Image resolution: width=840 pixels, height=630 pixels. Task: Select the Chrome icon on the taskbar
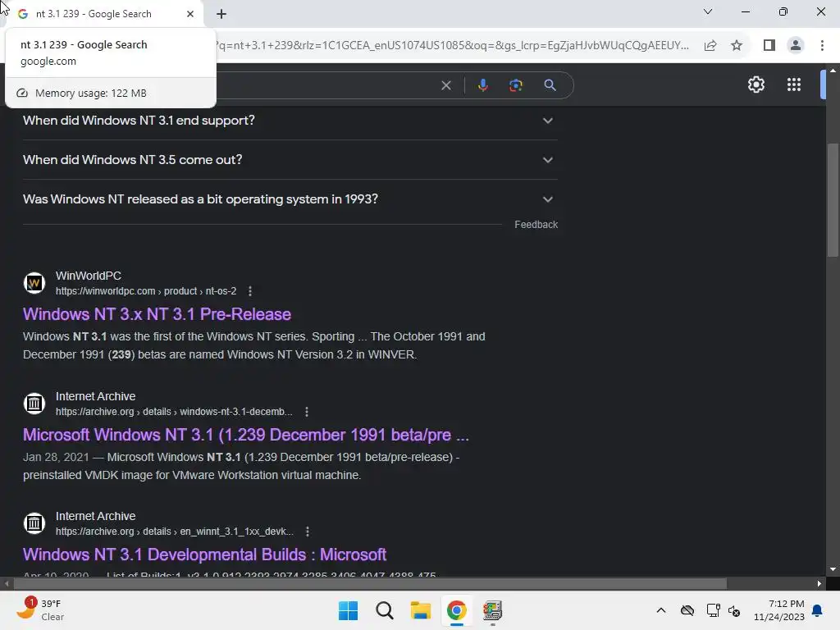click(456, 610)
